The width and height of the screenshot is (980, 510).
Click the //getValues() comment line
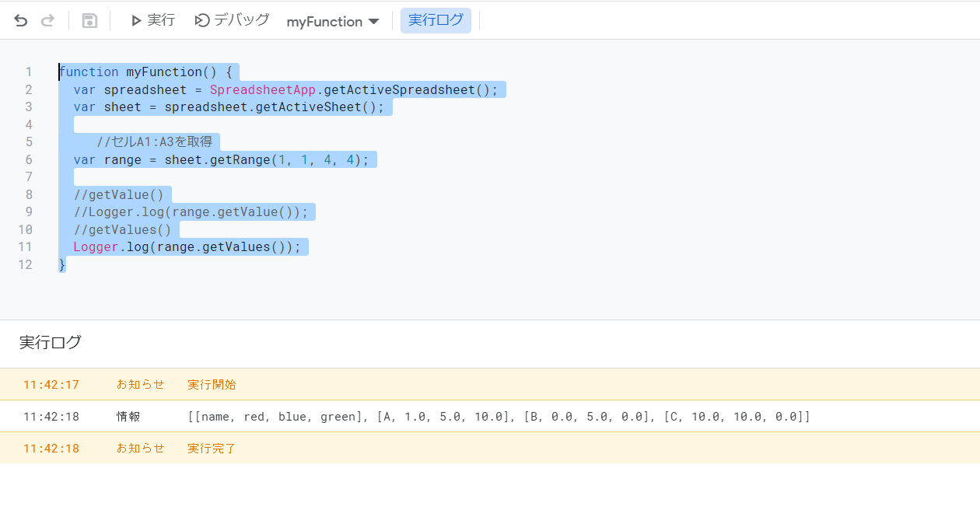[x=123, y=230]
